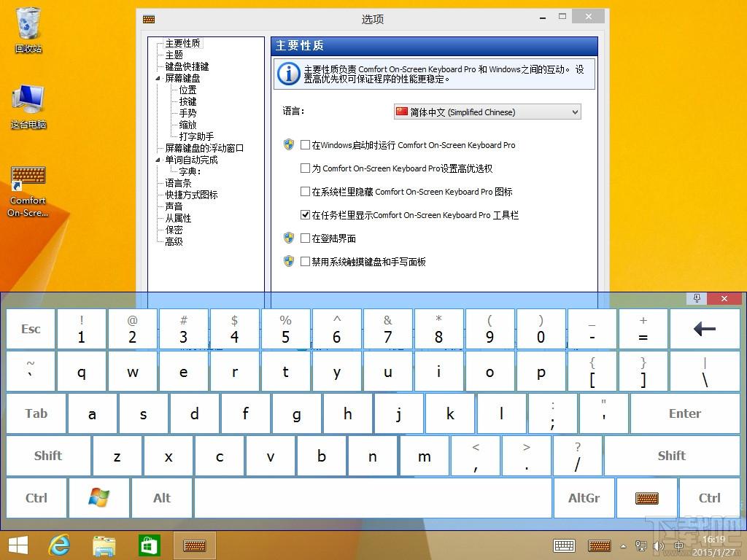Open the Windows Start button
Viewport: 747px width, 560px height.
coord(18,545)
